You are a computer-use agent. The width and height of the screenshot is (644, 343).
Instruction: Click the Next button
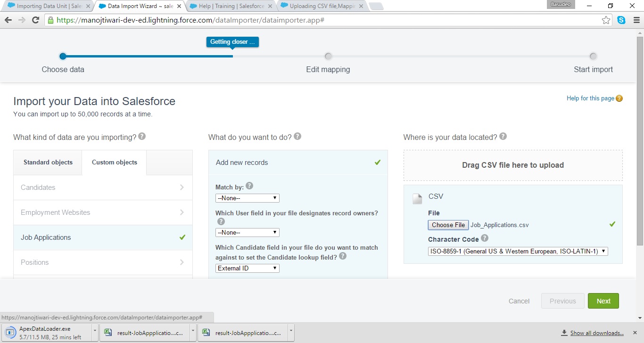pyautogui.click(x=603, y=301)
